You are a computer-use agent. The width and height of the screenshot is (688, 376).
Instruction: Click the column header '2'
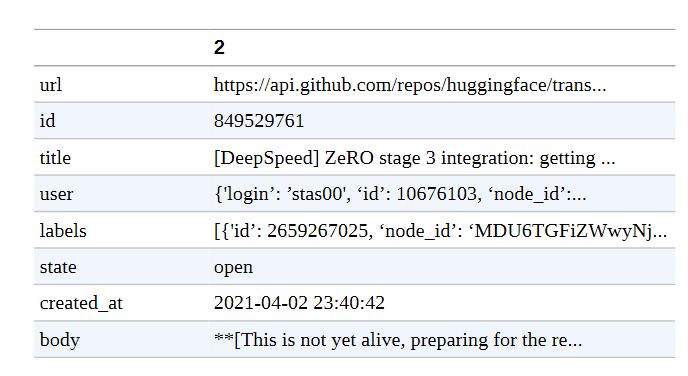point(219,47)
